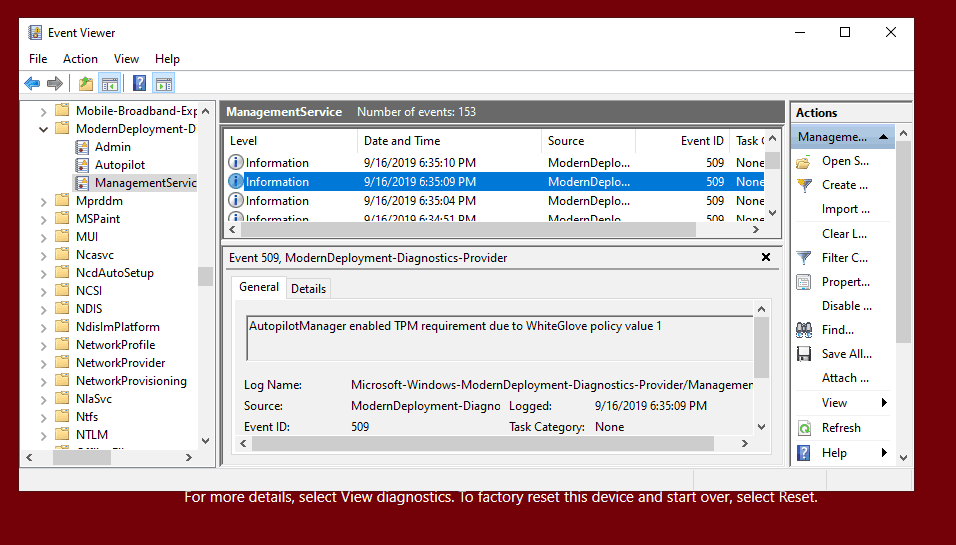The width and height of the screenshot is (956, 545).
Task: Sort events by Source column header
Action: pos(588,141)
